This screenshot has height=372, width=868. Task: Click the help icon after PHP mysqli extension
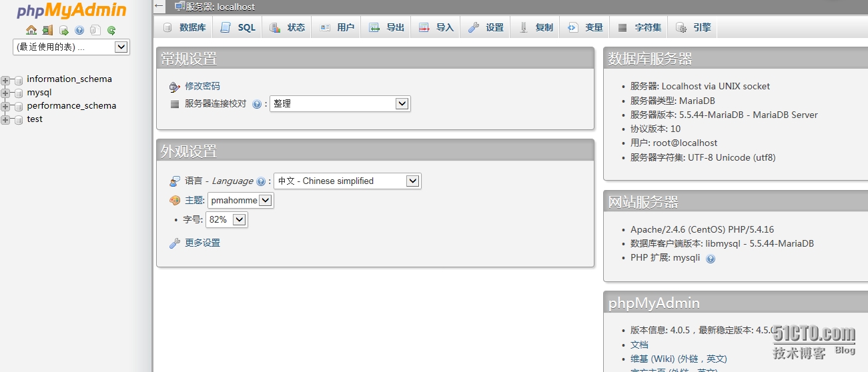[711, 259]
